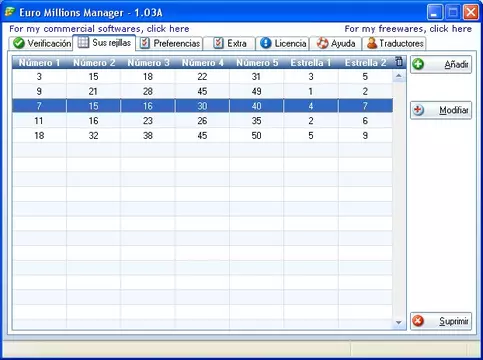The image size is (483, 360).
Task: Click the cell showing 32 in Número 2
Action: point(94,135)
